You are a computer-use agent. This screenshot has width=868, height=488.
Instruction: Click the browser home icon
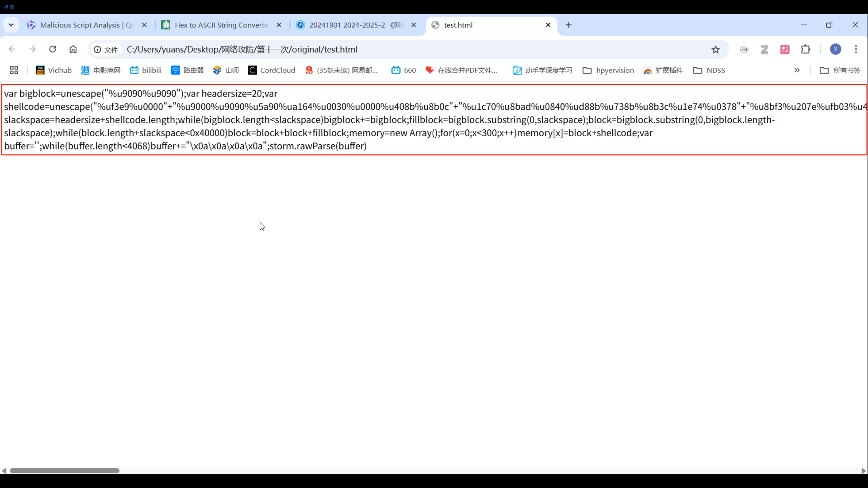point(73,49)
